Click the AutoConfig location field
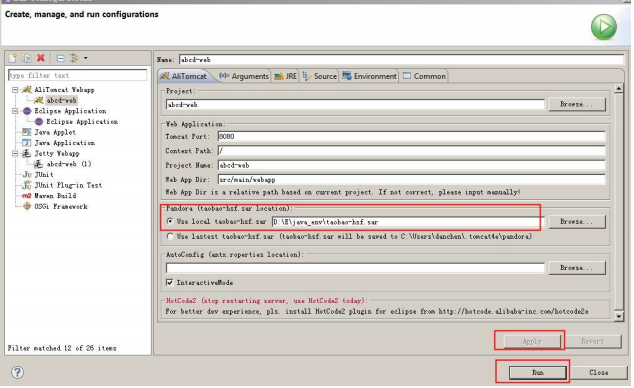The width and height of the screenshot is (634, 388). 355,268
